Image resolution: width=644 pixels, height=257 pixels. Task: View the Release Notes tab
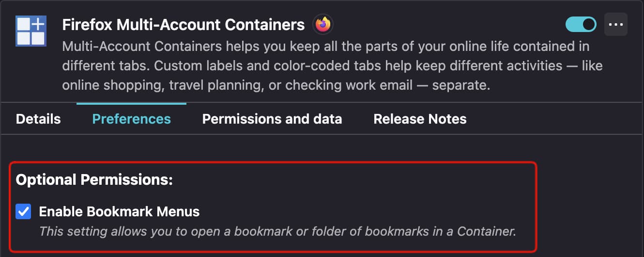[x=420, y=119]
